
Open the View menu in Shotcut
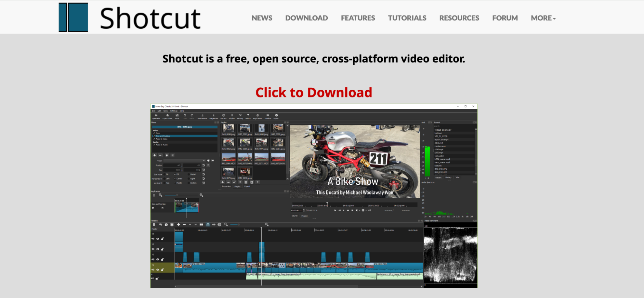click(x=166, y=111)
